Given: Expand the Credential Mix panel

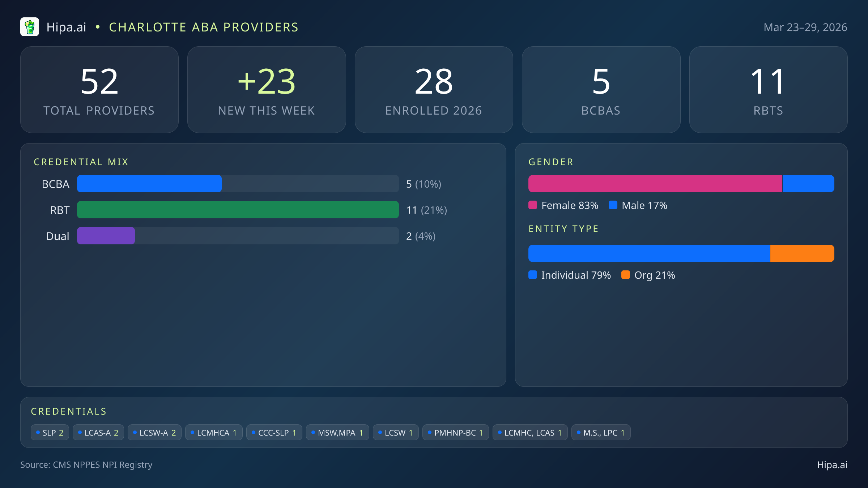Looking at the screenshot, I should tap(81, 162).
